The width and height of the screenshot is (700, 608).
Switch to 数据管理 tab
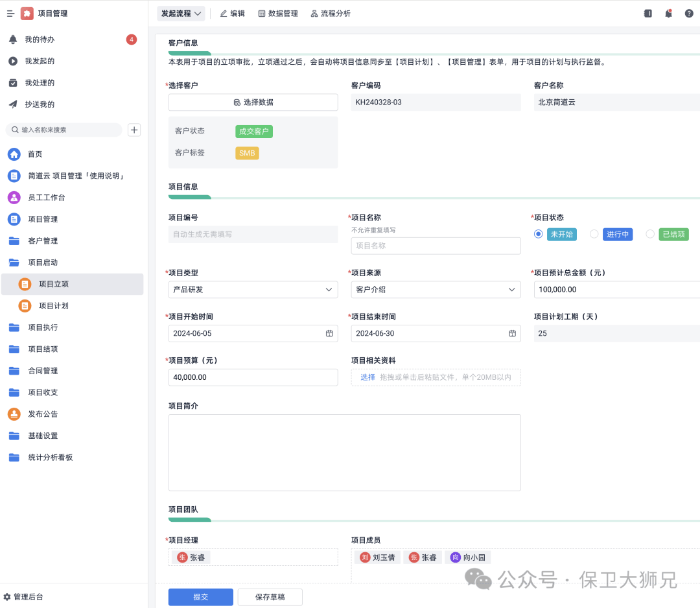point(278,14)
